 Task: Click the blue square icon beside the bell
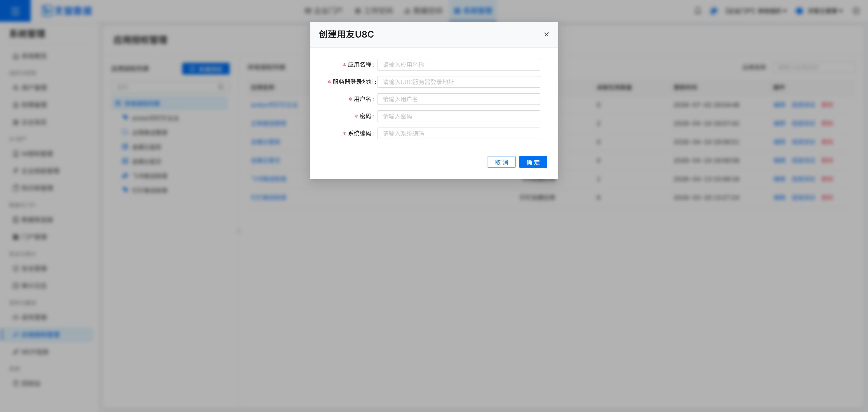[714, 11]
